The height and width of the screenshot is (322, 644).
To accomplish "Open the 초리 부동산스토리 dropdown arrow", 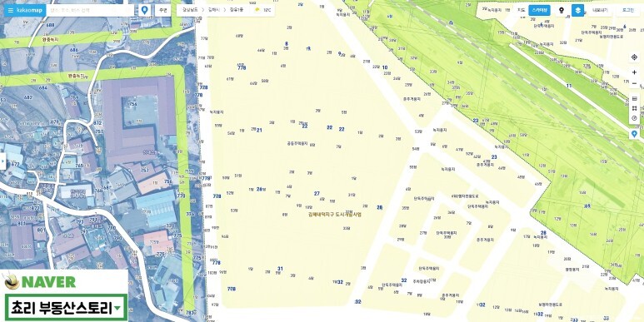I will pyautogui.click(x=117, y=308).
